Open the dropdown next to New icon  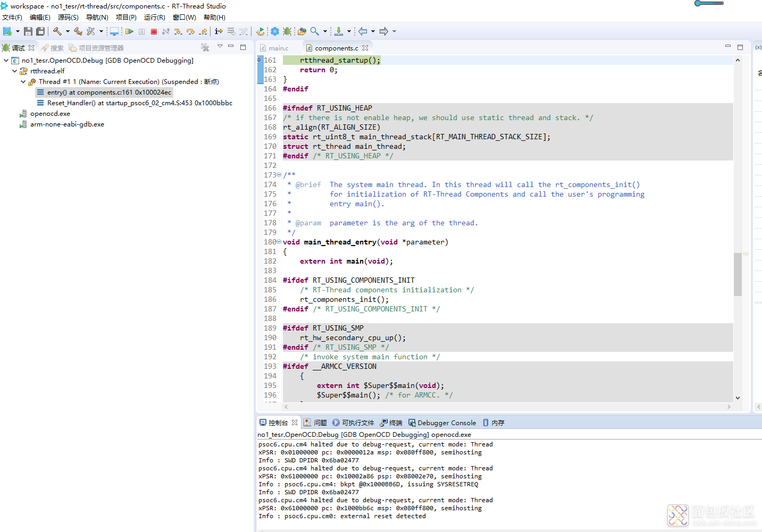(x=18, y=31)
